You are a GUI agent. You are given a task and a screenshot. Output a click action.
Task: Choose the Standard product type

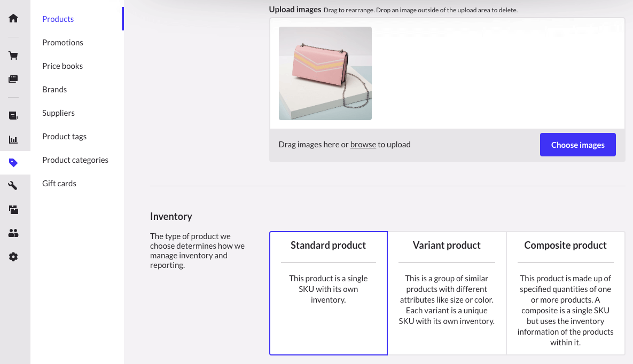coord(329,293)
